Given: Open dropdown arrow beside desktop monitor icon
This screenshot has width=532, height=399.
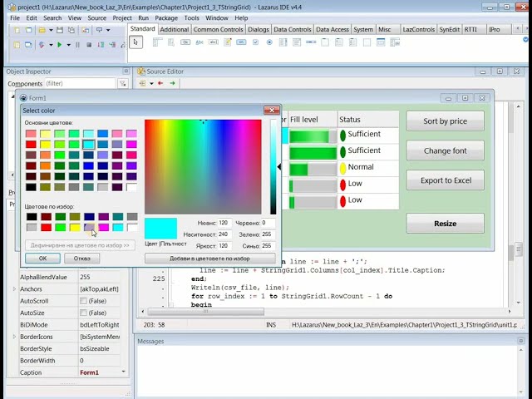Looking at the screenshot, I should point(108,30).
